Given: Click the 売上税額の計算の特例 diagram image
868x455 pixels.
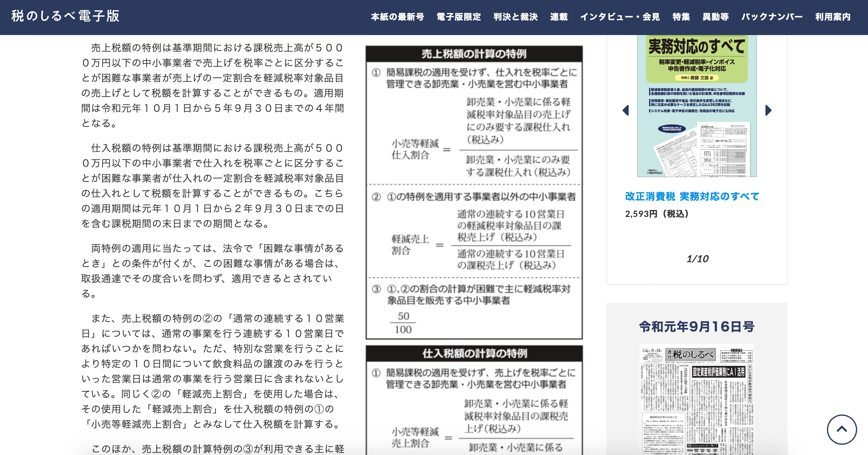Looking at the screenshot, I should (474, 192).
